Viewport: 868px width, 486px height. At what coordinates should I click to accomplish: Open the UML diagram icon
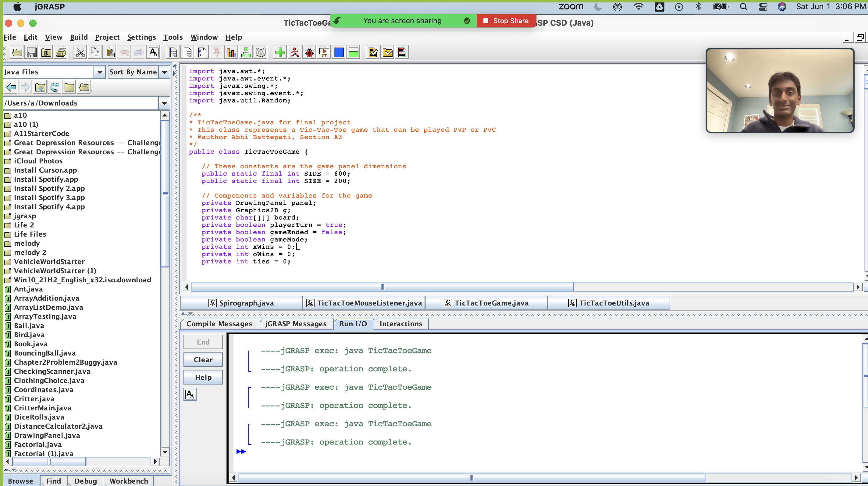pyautogui.click(x=246, y=52)
